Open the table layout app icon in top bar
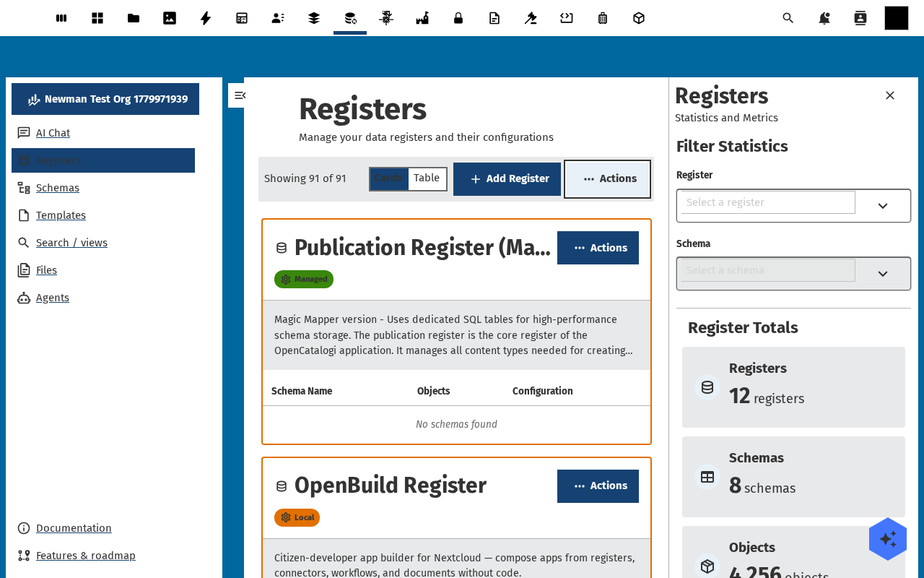This screenshot has width=924, height=578. pyautogui.click(x=242, y=18)
